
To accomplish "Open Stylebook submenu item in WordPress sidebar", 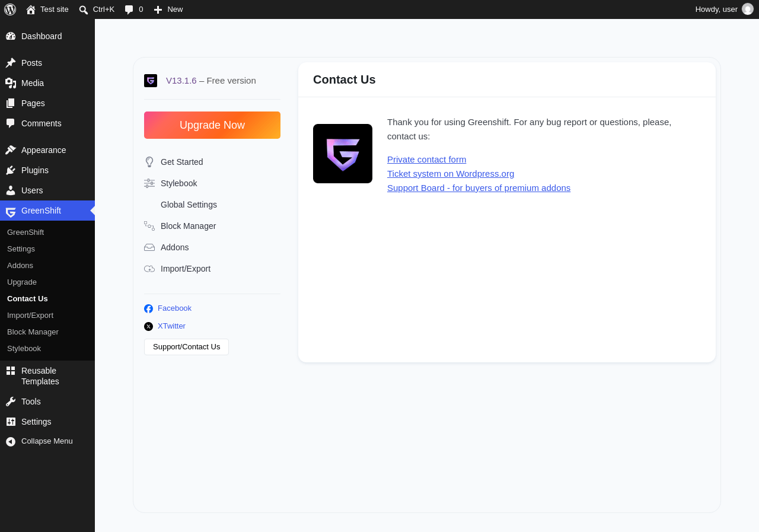I will [24, 349].
